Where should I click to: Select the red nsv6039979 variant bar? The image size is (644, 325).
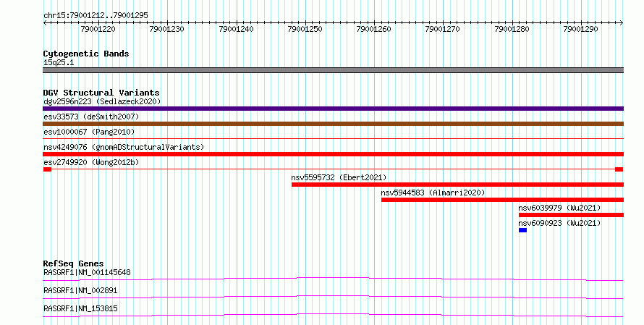(x=572, y=215)
